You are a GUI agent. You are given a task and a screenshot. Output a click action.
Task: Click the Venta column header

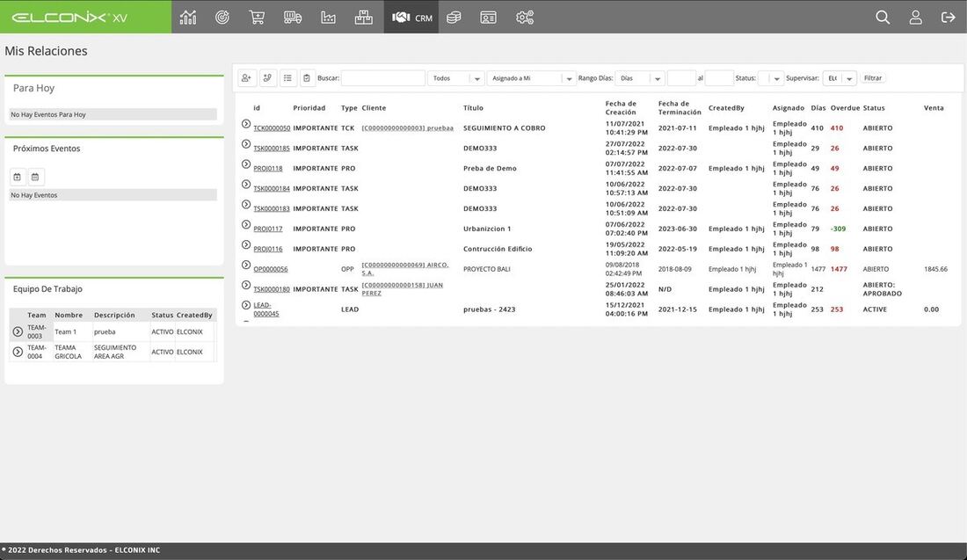(934, 108)
